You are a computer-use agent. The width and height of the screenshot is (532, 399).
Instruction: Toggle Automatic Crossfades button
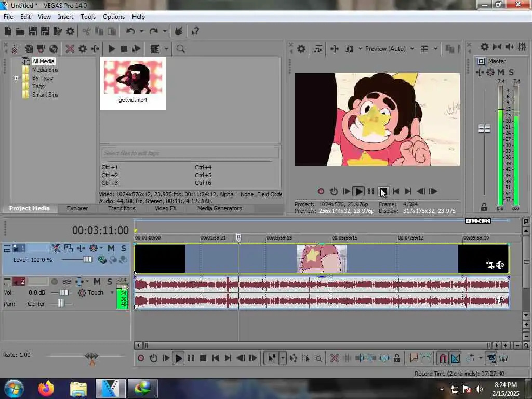455,358
